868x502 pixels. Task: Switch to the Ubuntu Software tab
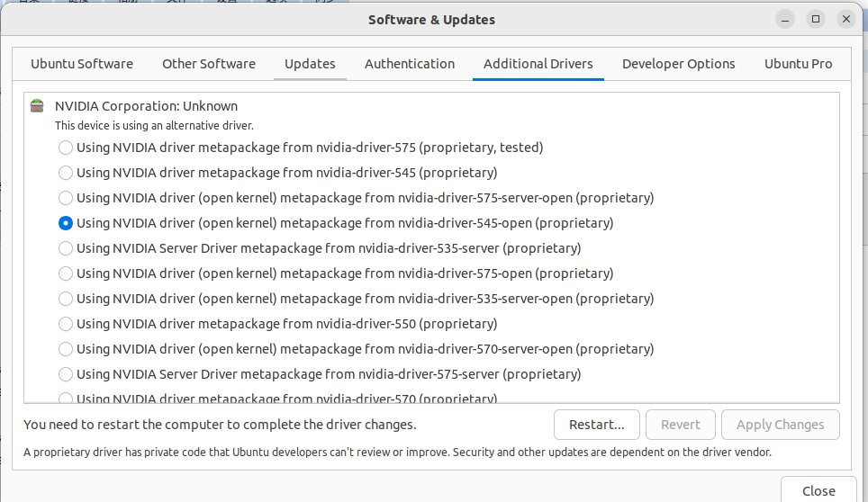click(x=82, y=64)
